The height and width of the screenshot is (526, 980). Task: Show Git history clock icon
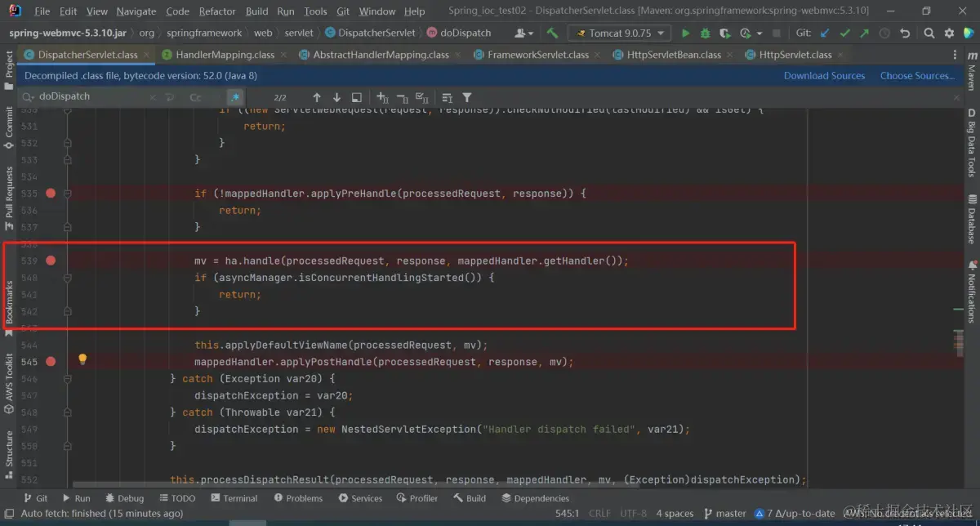(x=884, y=33)
